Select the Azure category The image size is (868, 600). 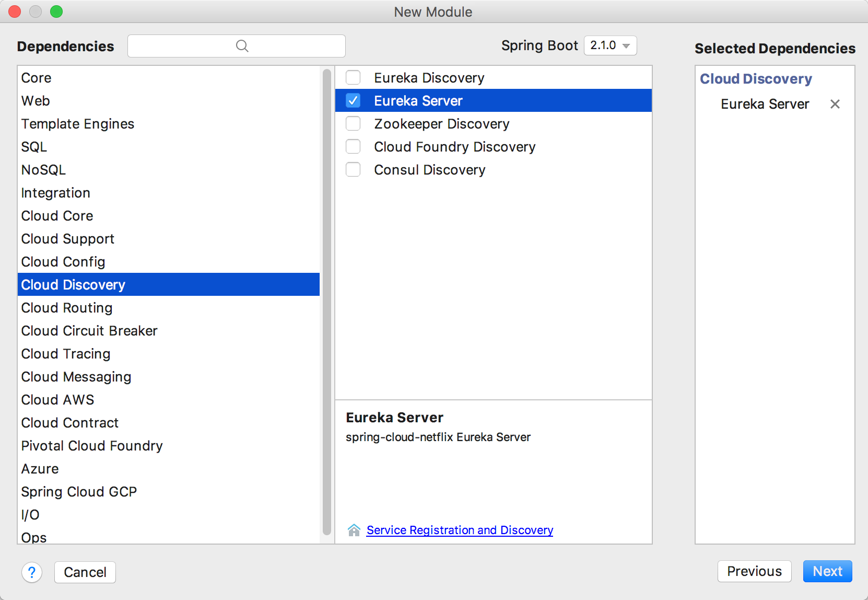[169, 469]
